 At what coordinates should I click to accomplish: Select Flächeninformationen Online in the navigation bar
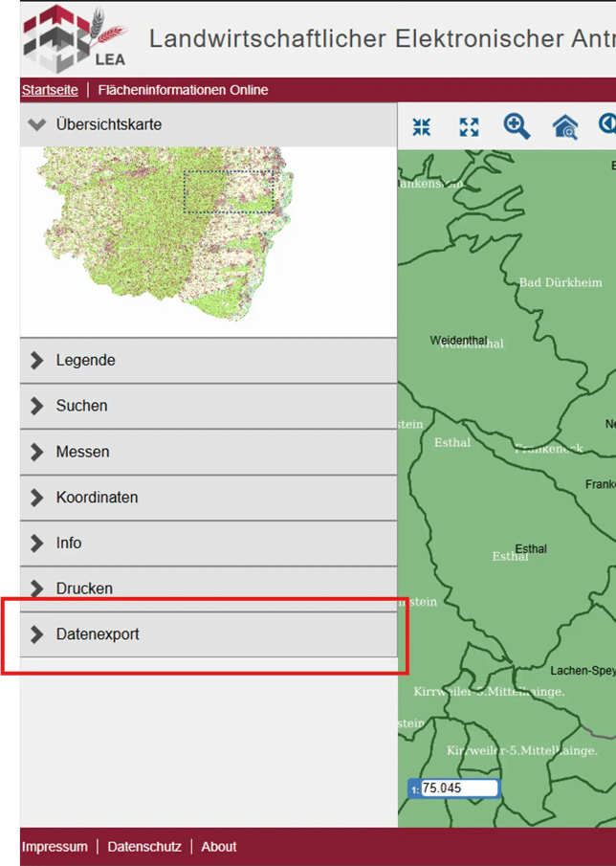point(183,90)
